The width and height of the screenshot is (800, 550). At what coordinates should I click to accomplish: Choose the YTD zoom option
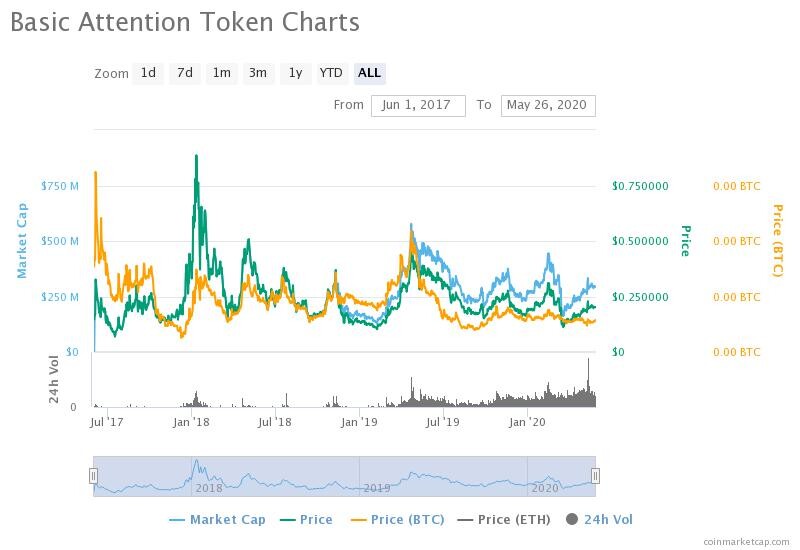tap(331, 73)
